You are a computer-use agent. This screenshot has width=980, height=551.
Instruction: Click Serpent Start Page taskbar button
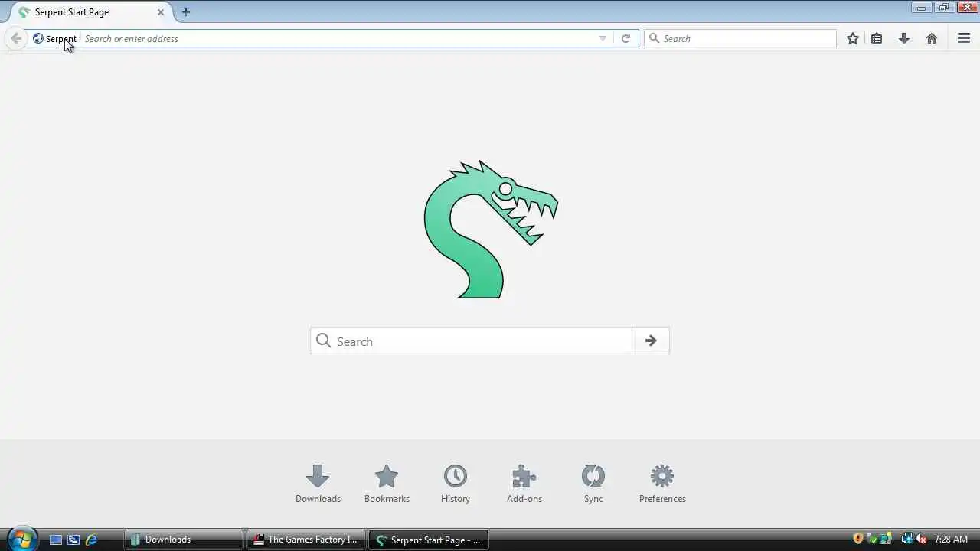tap(429, 540)
